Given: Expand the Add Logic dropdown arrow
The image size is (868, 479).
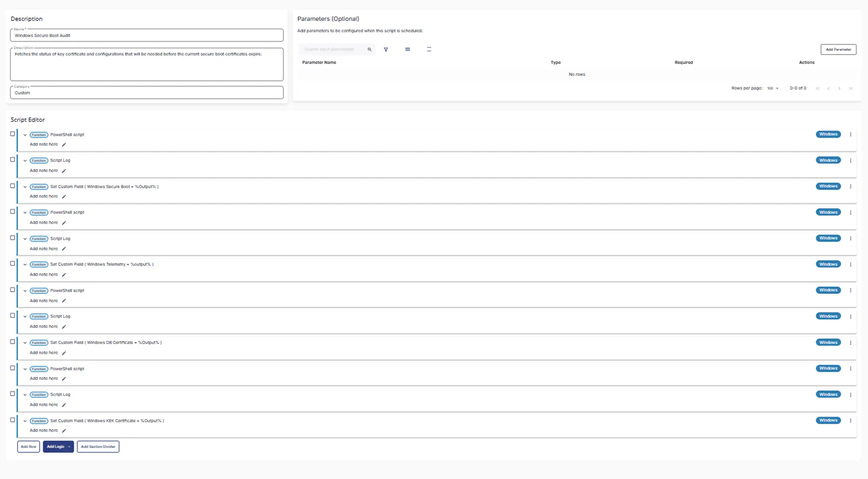Looking at the screenshot, I should 69,446.
